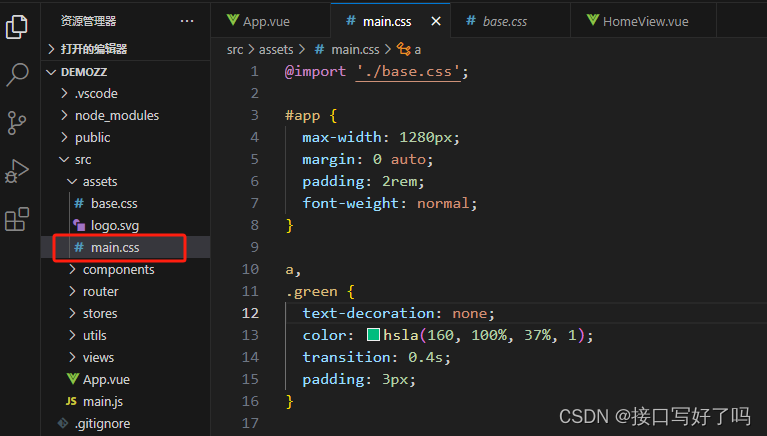Screen dimensions: 767x436
Task: Click the '2rem' value on line 6
Action: [400, 182]
